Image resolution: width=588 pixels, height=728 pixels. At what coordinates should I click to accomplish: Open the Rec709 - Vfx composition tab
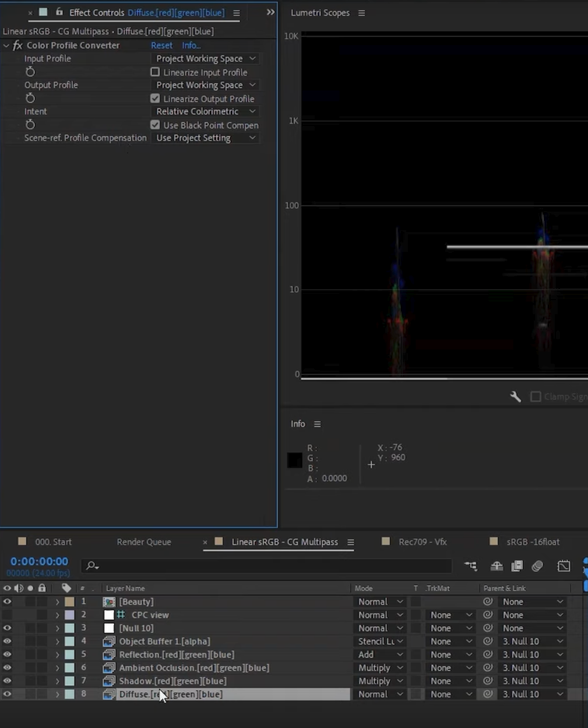[422, 542]
